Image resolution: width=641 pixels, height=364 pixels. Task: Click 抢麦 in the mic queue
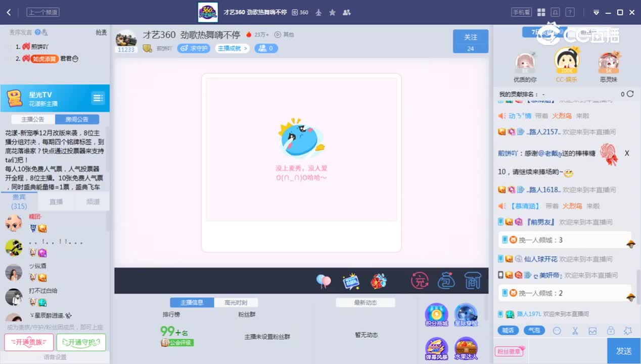click(101, 32)
